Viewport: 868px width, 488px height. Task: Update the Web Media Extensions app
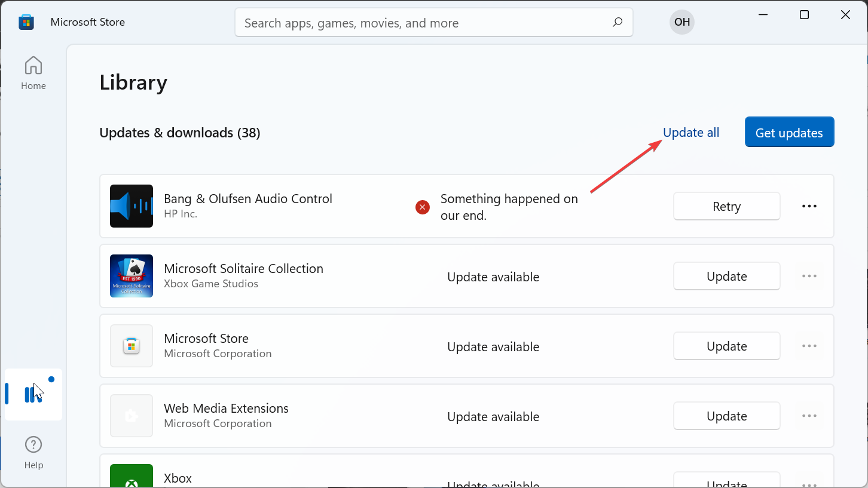[726, 416]
